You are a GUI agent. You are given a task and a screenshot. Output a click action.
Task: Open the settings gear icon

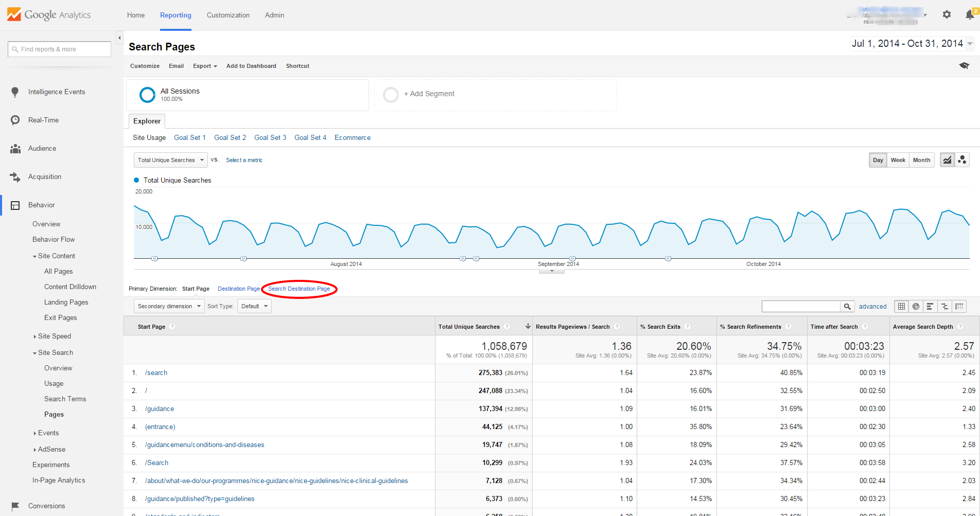click(x=947, y=15)
